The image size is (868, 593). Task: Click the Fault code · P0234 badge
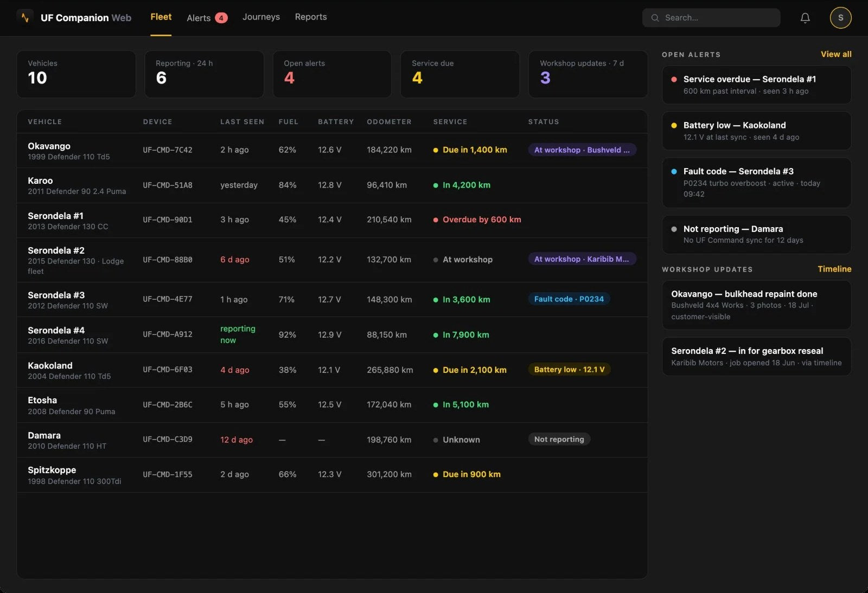[569, 299]
